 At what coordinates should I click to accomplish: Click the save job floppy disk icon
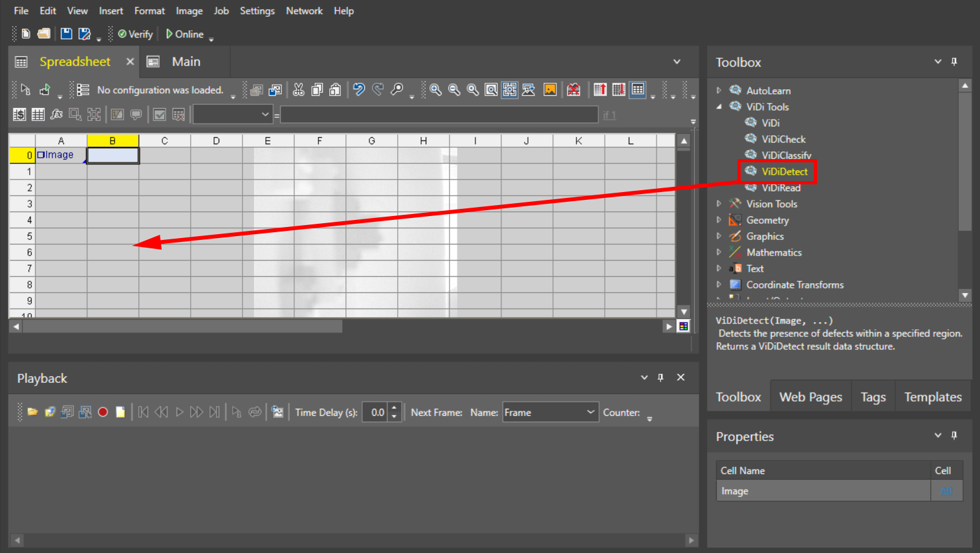point(66,34)
